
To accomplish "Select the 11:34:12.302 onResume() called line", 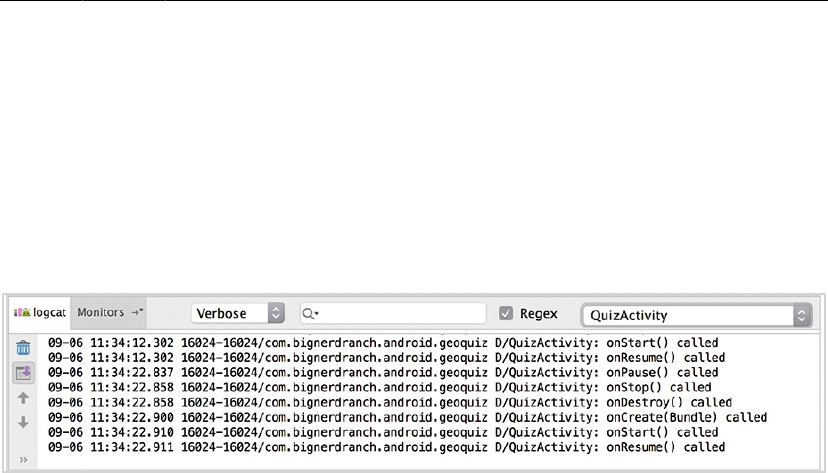I will pyautogui.click(x=386, y=358).
